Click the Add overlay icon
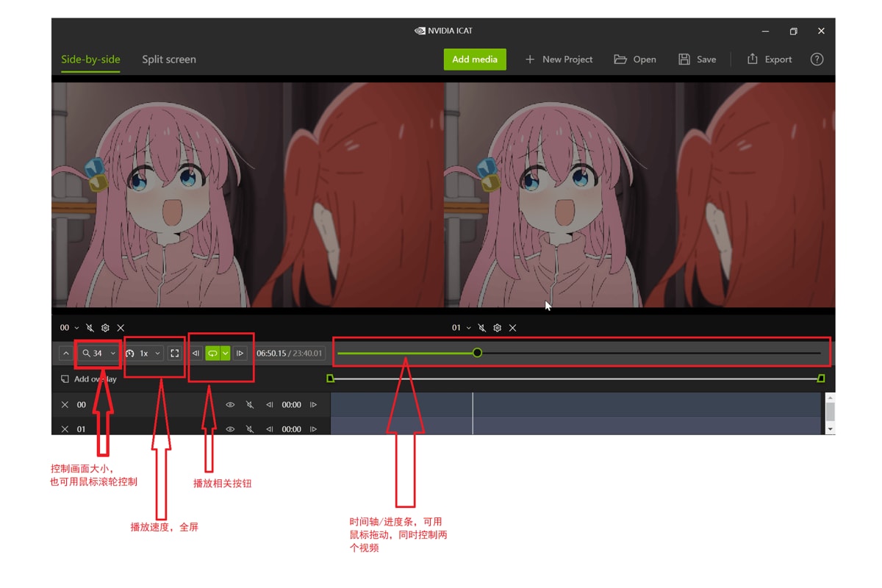The image size is (882, 588). (65, 379)
